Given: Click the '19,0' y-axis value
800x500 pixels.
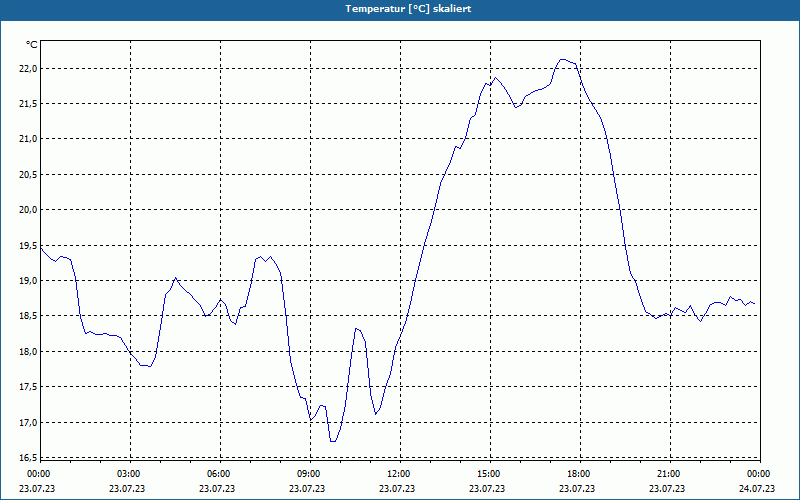Looking at the screenshot, I should point(28,281).
